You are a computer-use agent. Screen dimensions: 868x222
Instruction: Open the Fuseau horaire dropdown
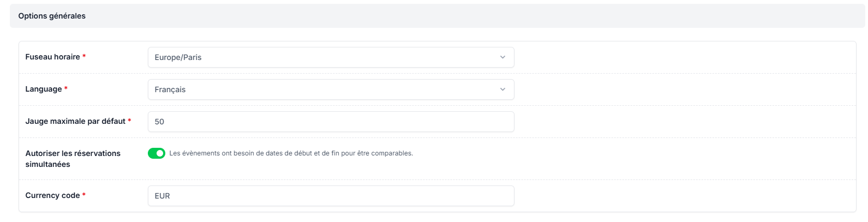[331, 57]
